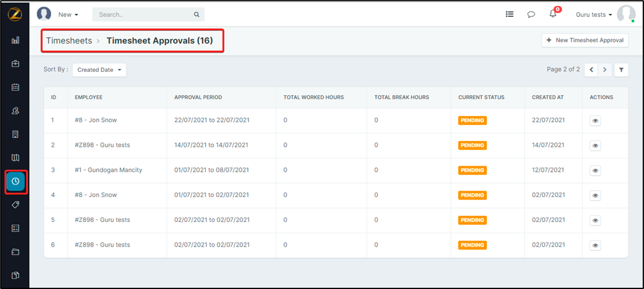Click the Total Worked Hours column header
The image size is (644, 289).
pos(314,97)
